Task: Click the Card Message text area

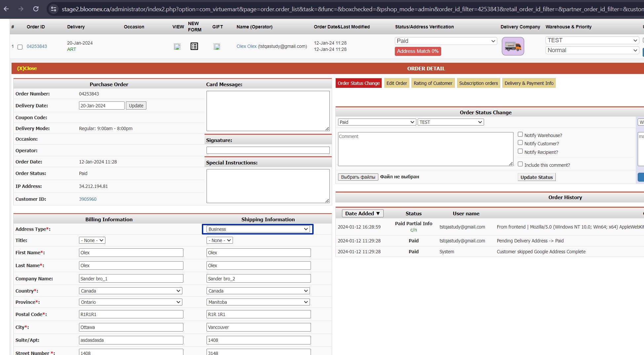Action: [268, 111]
